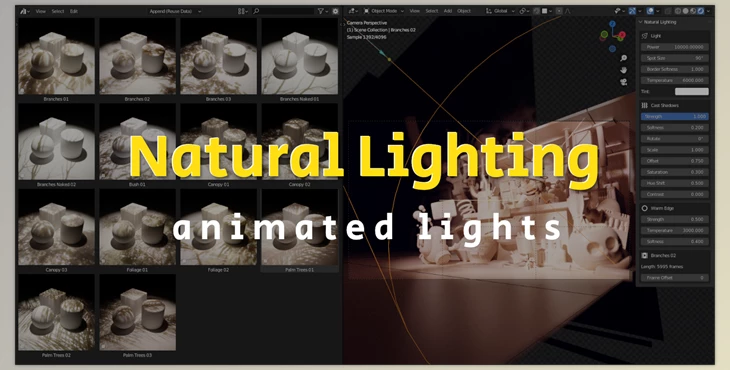
Task: Open the Global transform orientation dropdown
Action: pyautogui.click(x=500, y=11)
